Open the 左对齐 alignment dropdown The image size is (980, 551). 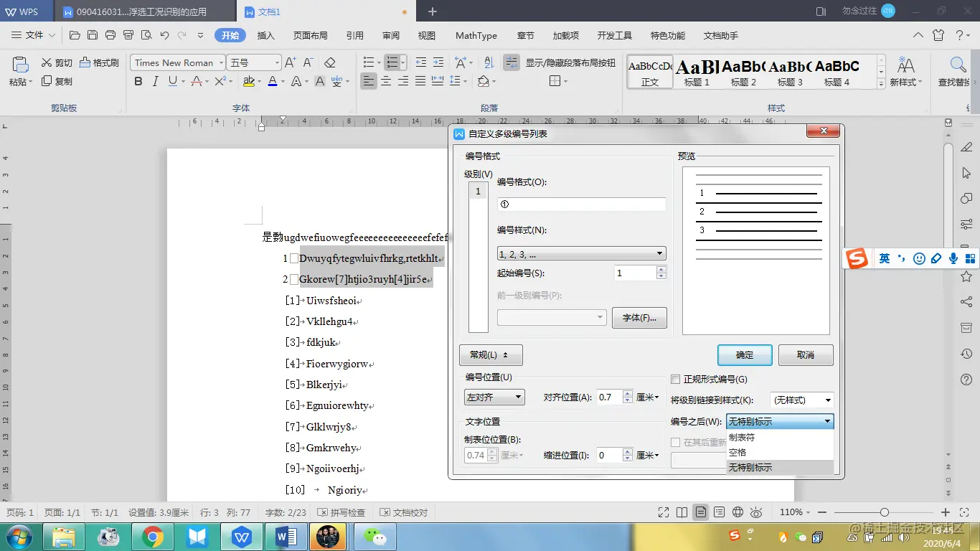494,397
